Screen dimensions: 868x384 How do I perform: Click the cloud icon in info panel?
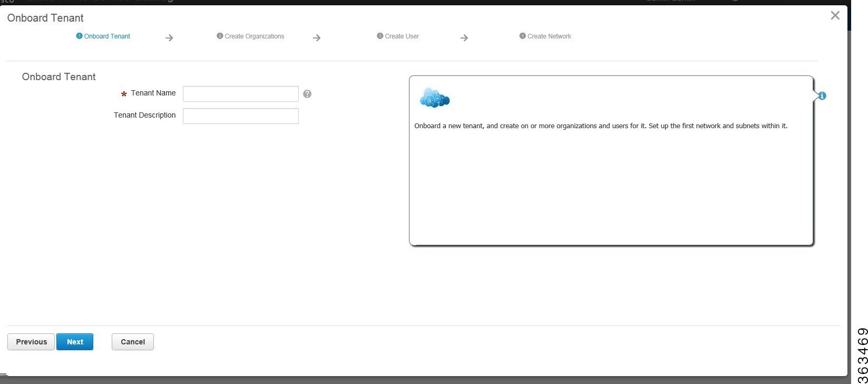(x=434, y=98)
